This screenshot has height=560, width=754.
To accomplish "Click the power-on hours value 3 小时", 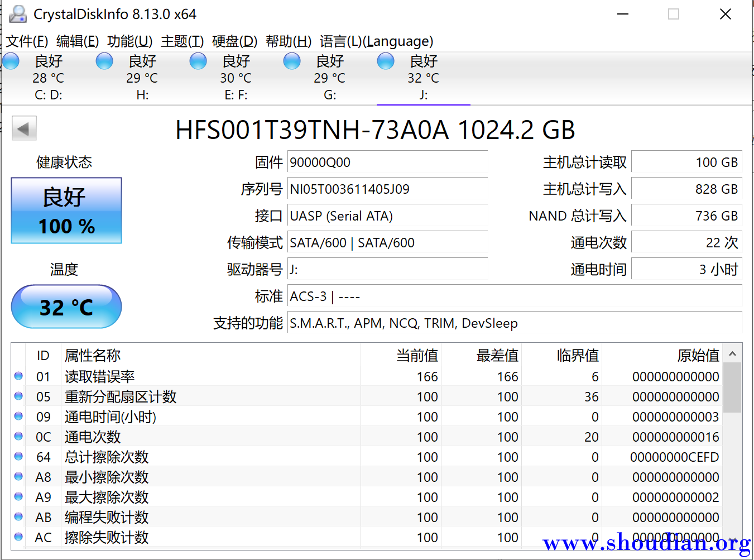I will (686, 269).
